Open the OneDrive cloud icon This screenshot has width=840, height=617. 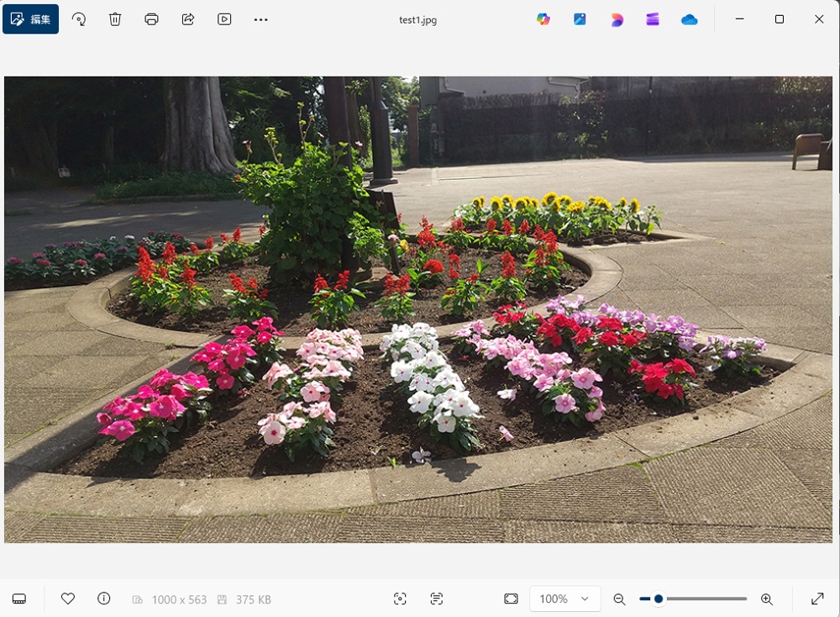click(690, 18)
